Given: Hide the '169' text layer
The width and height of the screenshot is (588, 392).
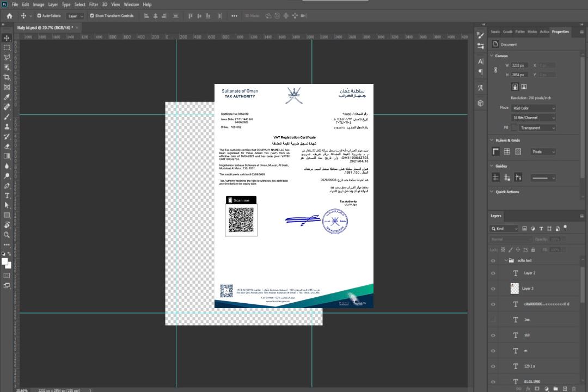Looking at the screenshot, I should [493, 335].
